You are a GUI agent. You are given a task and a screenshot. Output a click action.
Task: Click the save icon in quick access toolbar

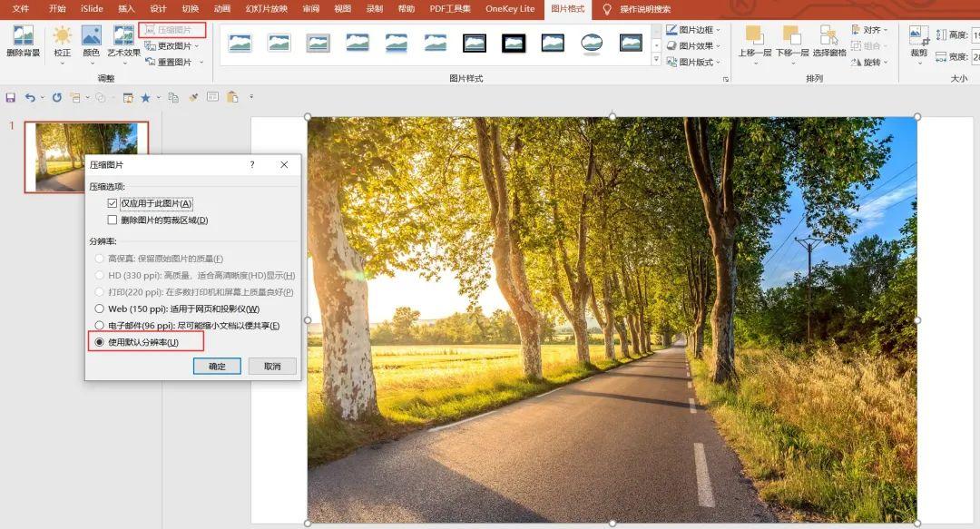(x=11, y=98)
